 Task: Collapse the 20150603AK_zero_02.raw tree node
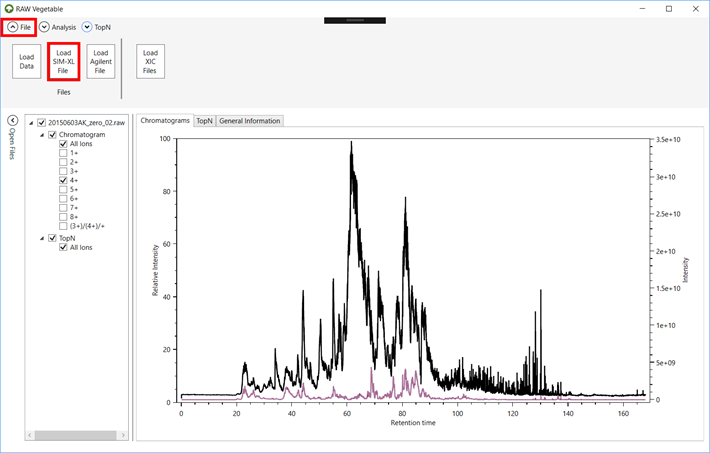tap(31, 123)
